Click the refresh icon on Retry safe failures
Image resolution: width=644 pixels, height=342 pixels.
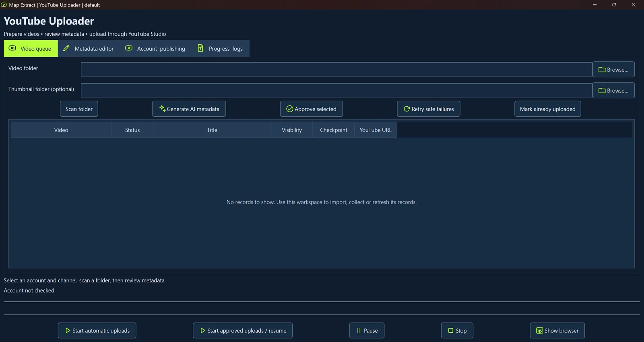pos(407,109)
